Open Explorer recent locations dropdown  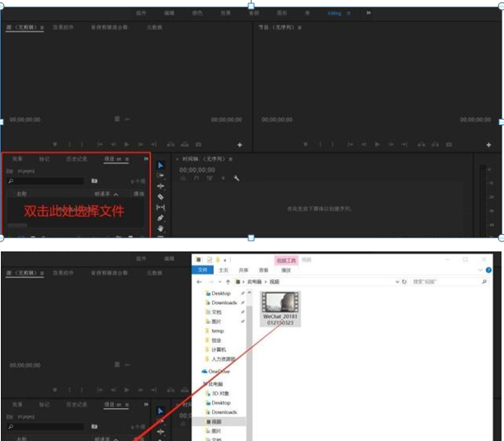click(220, 282)
